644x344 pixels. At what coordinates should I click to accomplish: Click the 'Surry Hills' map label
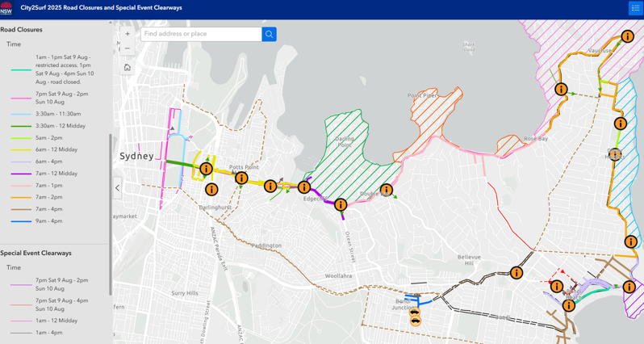[x=185, y=293]
